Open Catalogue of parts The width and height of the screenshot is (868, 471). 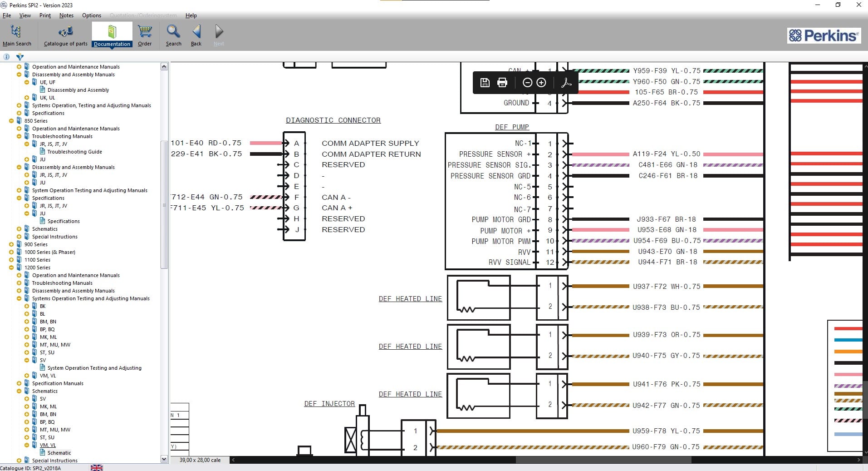(65, 35)
